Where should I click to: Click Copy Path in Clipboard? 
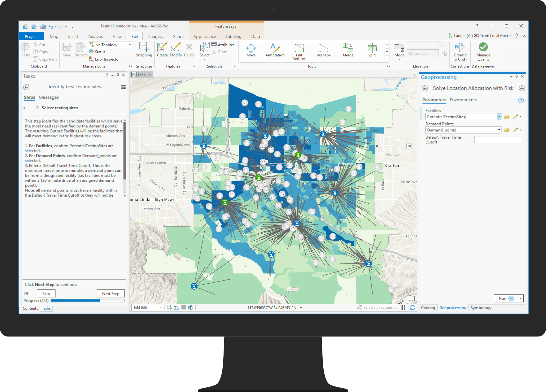pyautogui.click(x=45, y=59)
